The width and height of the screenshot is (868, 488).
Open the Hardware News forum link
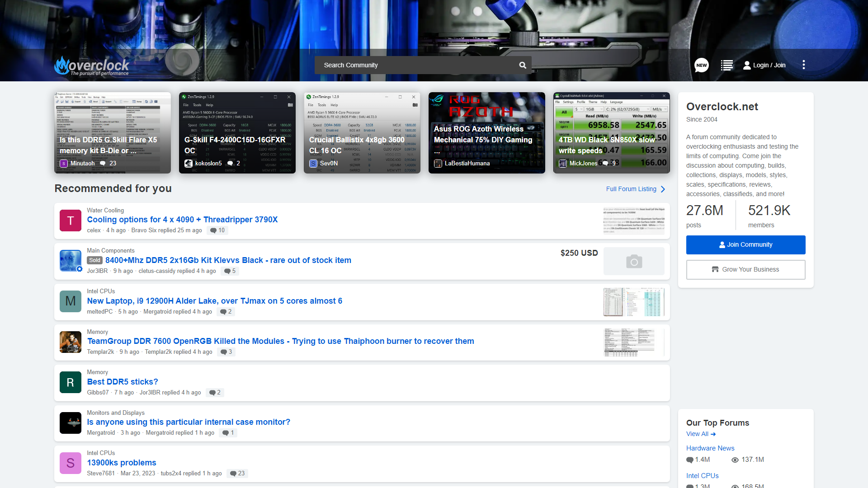click(x=710, y=448)
